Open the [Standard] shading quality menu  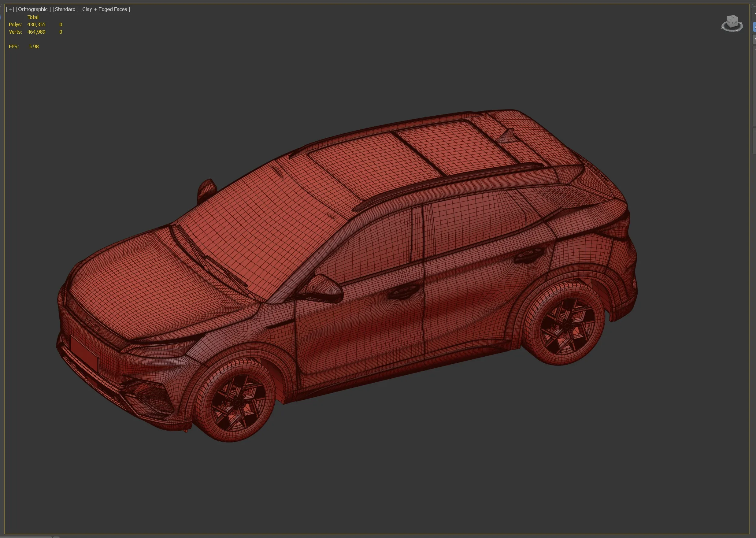[66, 9]
